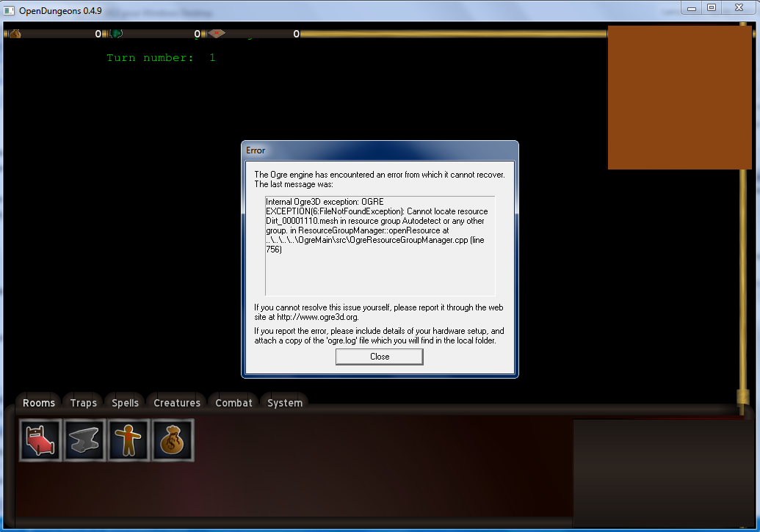Maximize the OpenDungeons window

pos(711,7)
